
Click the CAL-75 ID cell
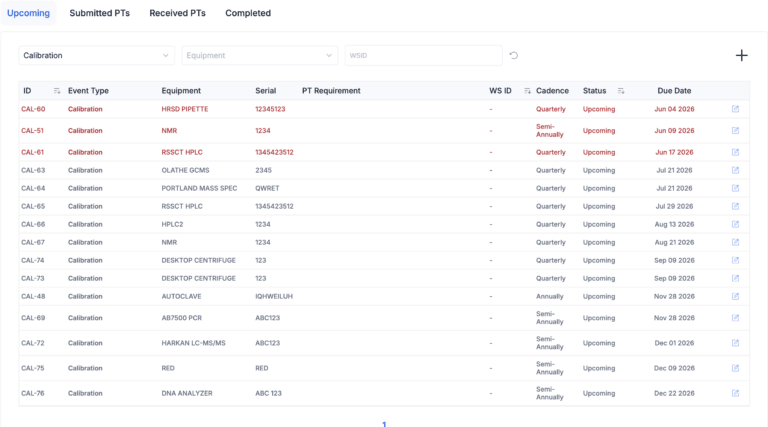coord(32,368)
